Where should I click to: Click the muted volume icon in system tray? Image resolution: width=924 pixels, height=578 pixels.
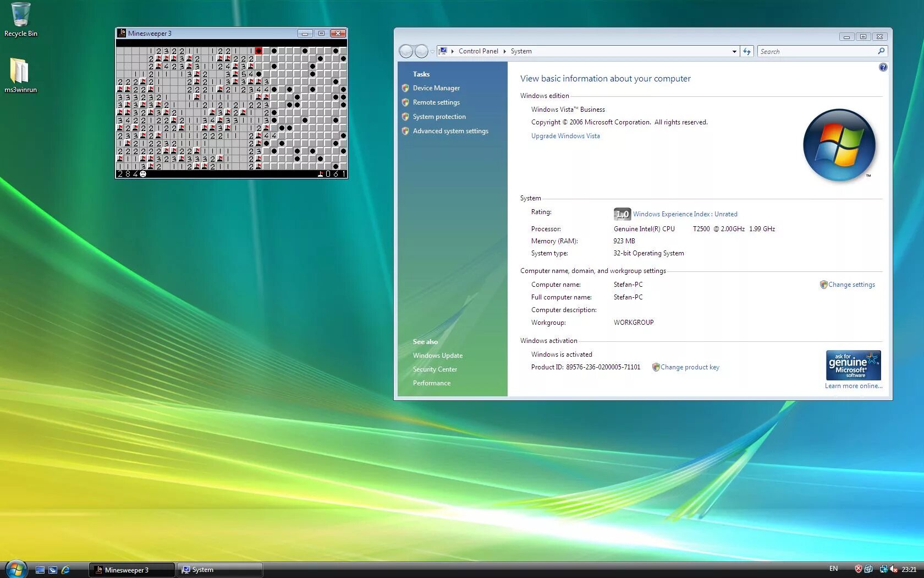[x=893, y=569]
